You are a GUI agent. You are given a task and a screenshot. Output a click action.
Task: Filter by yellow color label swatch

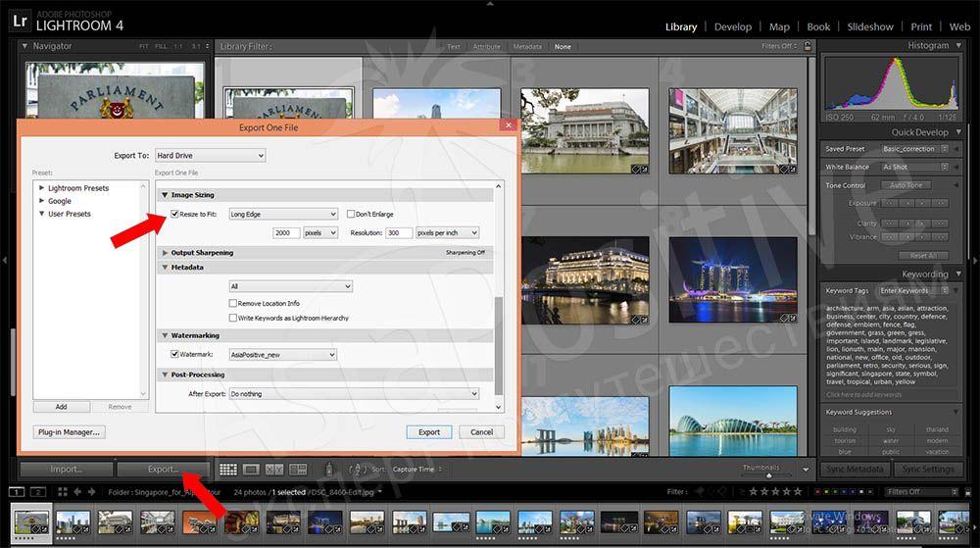[826, 492]
